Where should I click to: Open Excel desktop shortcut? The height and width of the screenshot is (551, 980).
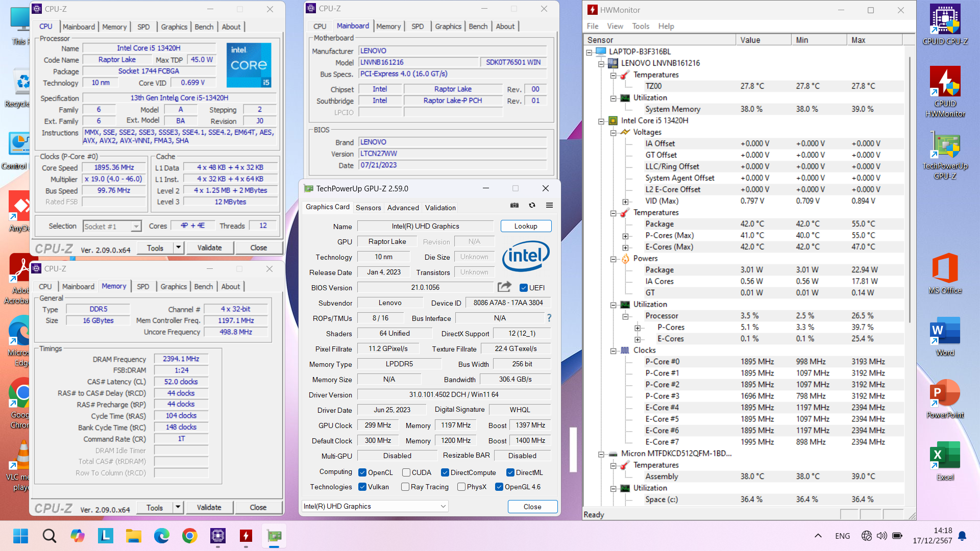pyautogui.click(x=945, y=461)
